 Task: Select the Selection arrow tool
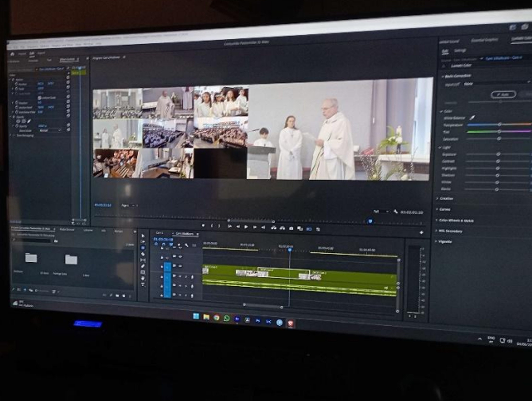tap(143, 236)
